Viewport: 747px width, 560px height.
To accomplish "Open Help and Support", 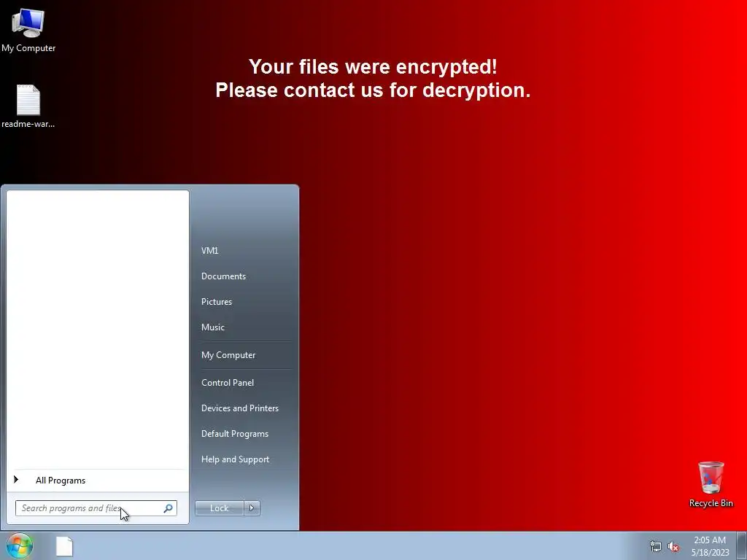I will click(235, 459).
